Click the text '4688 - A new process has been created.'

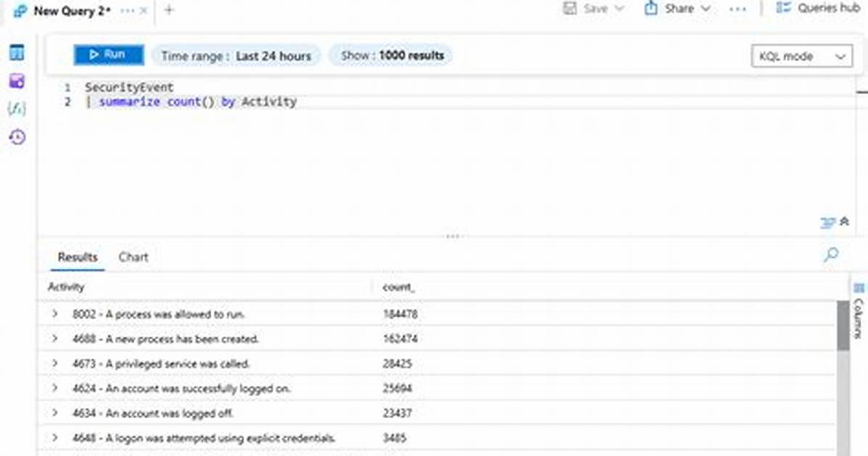pos(165,338)
